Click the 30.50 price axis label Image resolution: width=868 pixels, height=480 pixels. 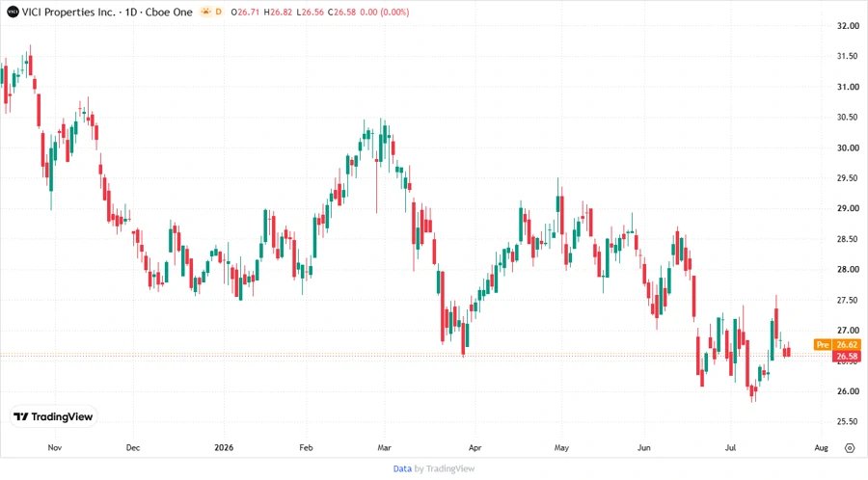(x=848, y=118)
